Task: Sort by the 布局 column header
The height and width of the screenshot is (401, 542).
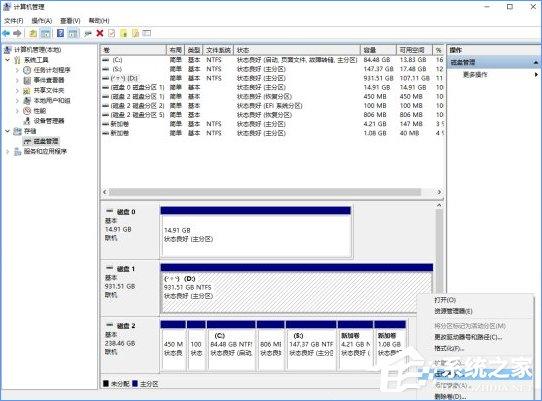Action: point(176,50)
